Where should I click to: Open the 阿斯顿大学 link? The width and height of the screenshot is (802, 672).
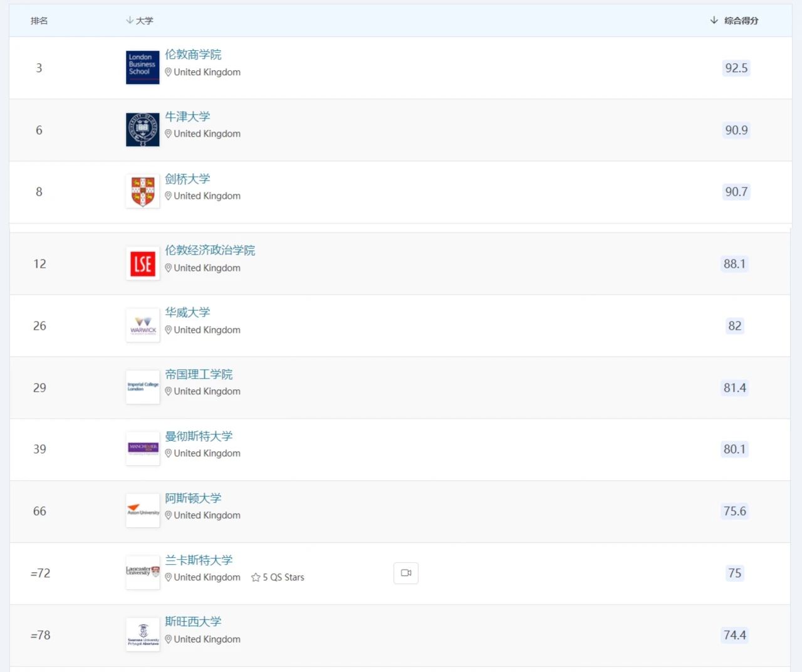(193, 498)
